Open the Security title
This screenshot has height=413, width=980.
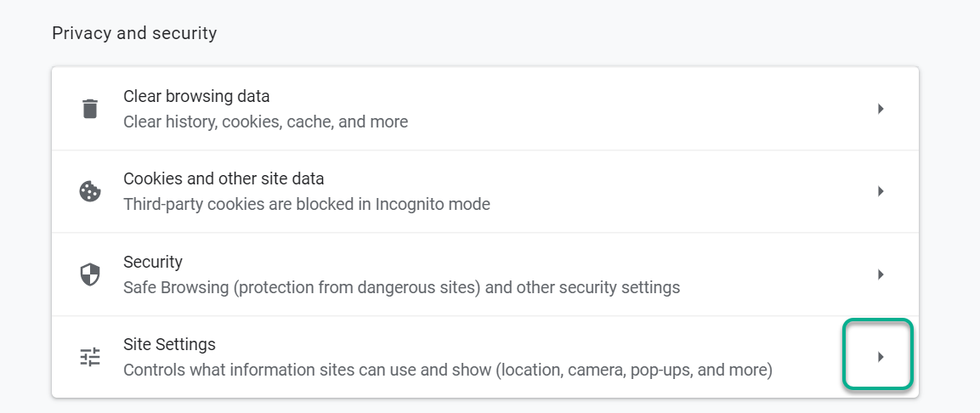(x=153, y=262)
